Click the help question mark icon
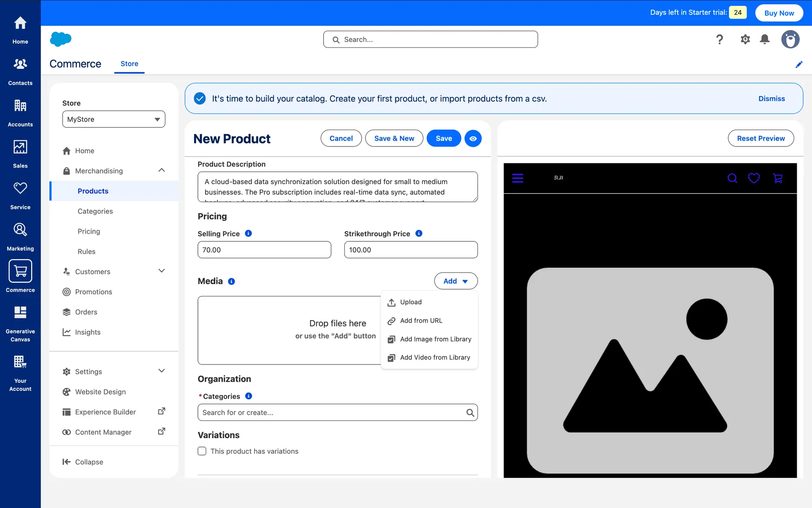This screenshot has height=508, width=812. [x=719, y=39]
